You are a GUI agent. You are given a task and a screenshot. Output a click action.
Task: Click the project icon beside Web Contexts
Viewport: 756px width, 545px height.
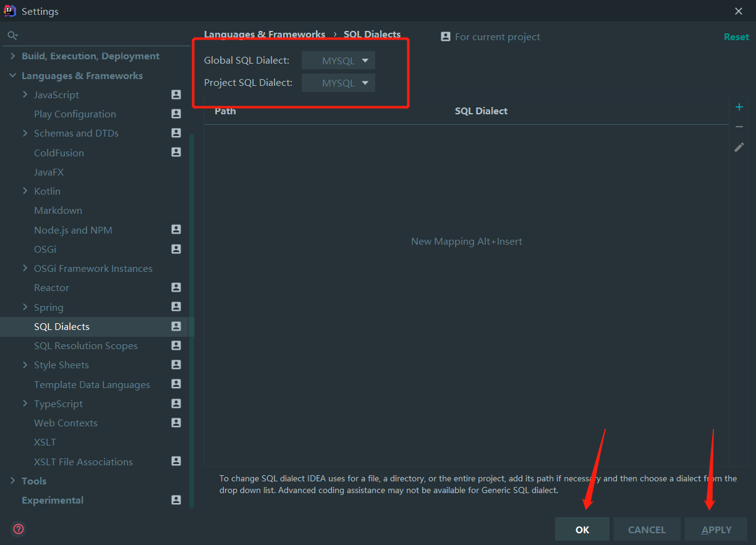pyautogui.click(x=176, y=423)
